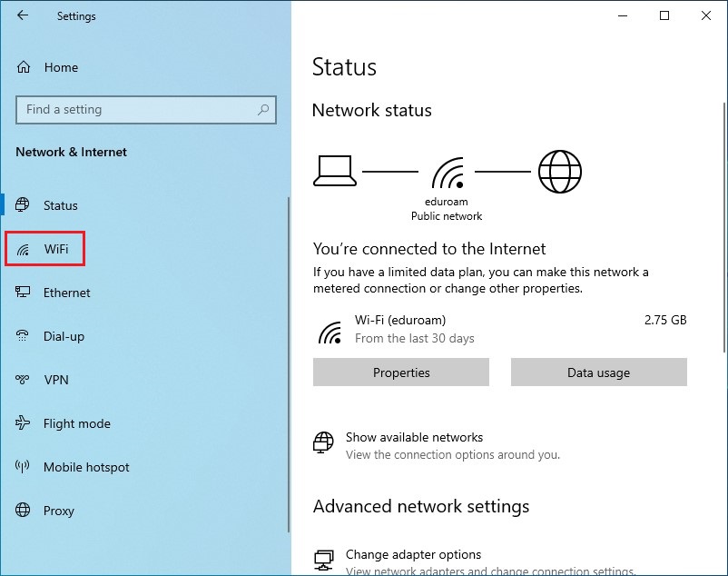Click the Flight mode airplane icon
The width and height of the screenshot is (728, 576).
[x=23, y=422]
